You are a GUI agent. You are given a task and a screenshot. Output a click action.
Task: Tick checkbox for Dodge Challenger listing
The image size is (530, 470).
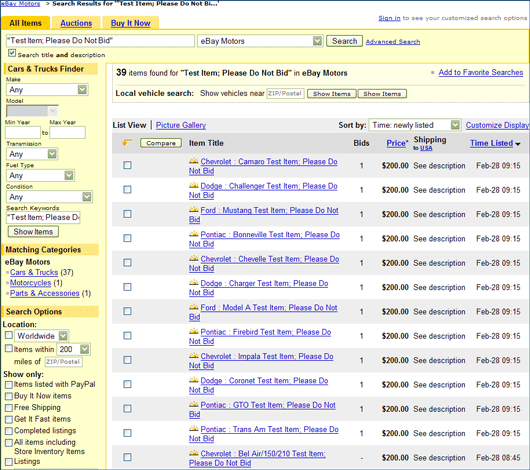127,190
